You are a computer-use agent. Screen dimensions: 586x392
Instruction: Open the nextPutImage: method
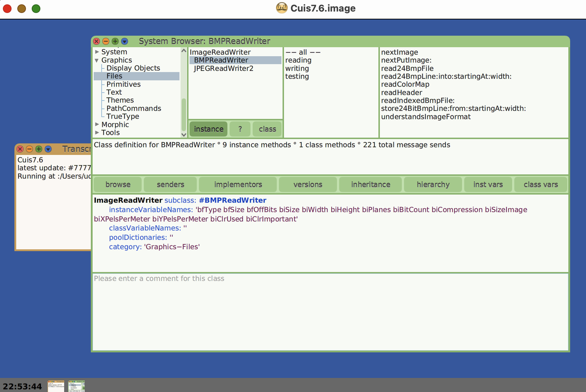point(406,60)
